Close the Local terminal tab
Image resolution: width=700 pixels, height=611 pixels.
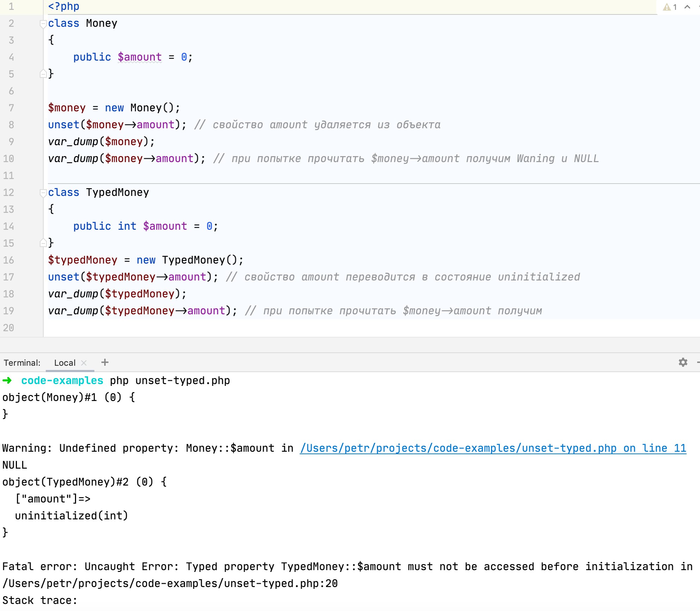click(84, 363)
